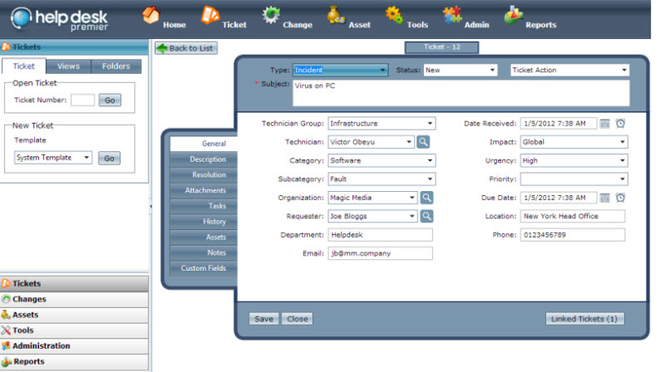Click the Location field New York Head Office
Image resolution: width=665 pixels, height=372 pixels.
click(573, 216)
